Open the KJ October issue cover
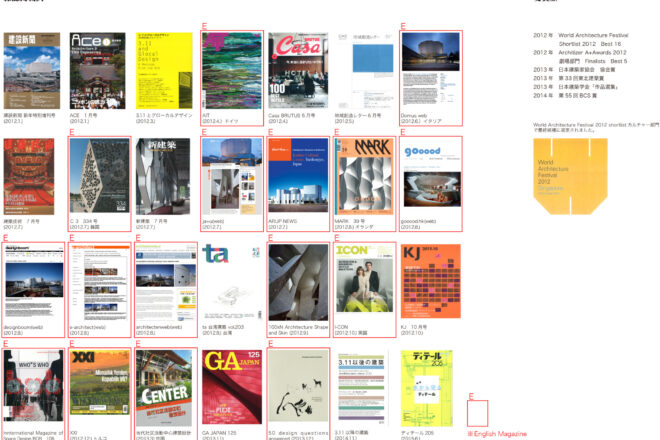 click(x=430, y=282)
